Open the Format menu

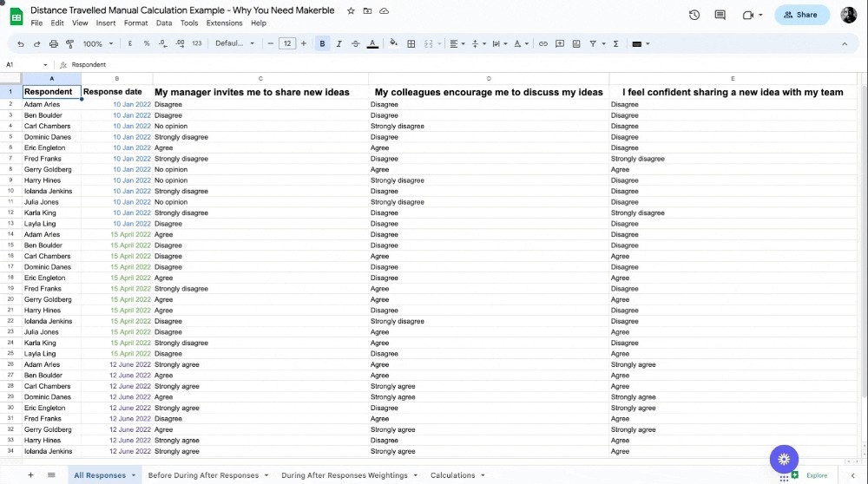pyautogui.click(x=135, y=23)
